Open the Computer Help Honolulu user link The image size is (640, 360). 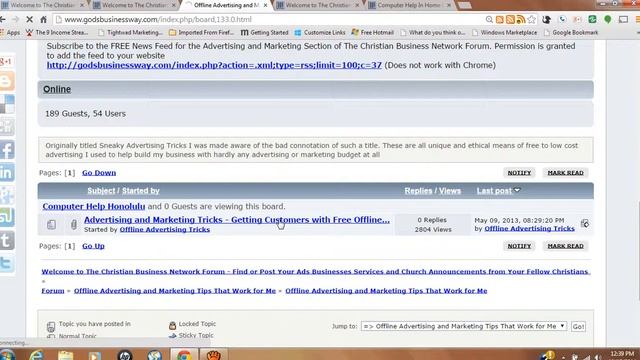pyautogui.click(x=94, y=206)
